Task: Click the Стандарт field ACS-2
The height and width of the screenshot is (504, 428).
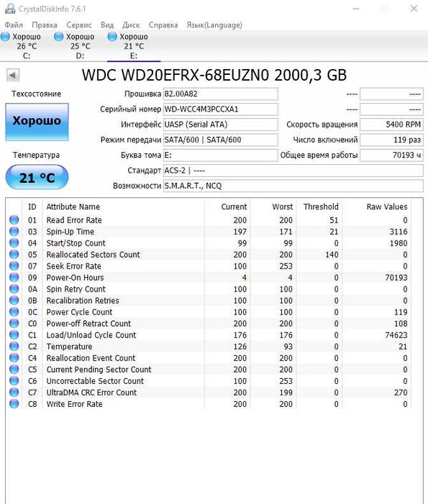Action: pyautogui.click(x=293, y=171)
